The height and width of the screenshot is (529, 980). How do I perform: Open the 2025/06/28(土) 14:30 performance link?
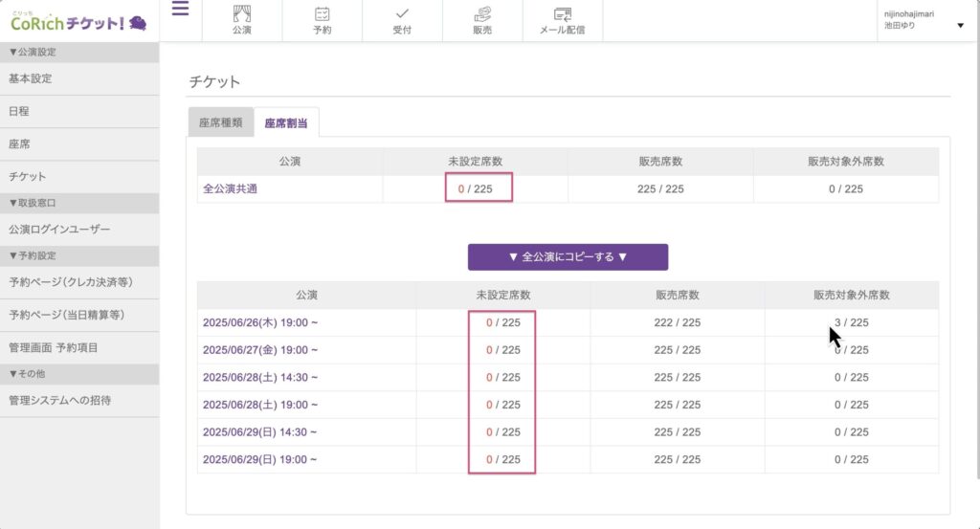[259, 378]
